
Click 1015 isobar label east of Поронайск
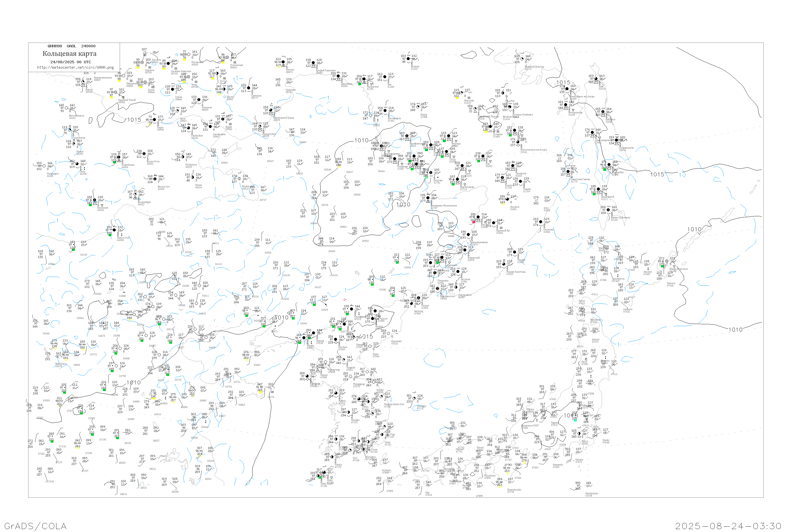tap(657, 174)
